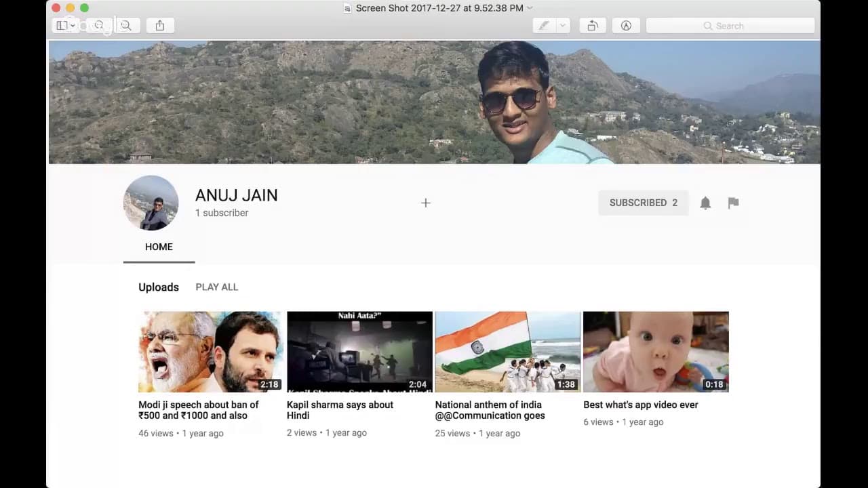Open the Kapil sharma video thumbnail
This screenshot has width=868, height=488.
click(359, 352)
